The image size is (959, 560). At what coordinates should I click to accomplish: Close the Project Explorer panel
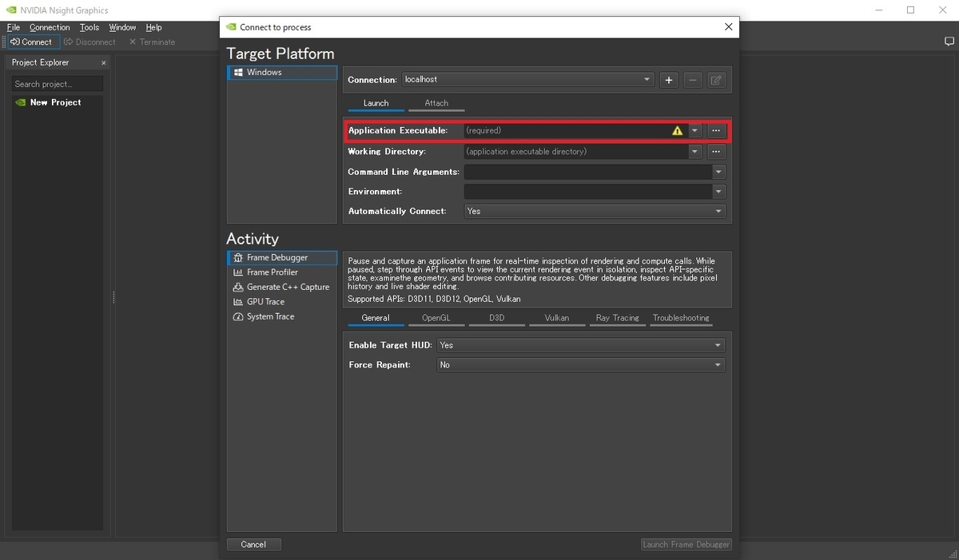pos(103,62)
